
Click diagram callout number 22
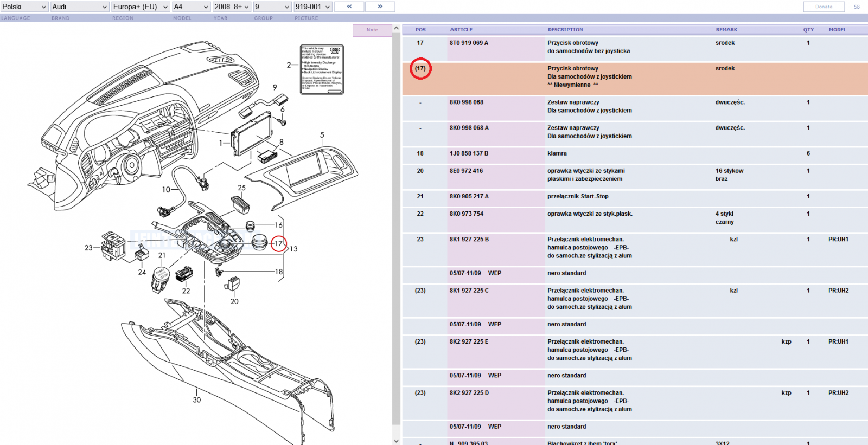186,291
